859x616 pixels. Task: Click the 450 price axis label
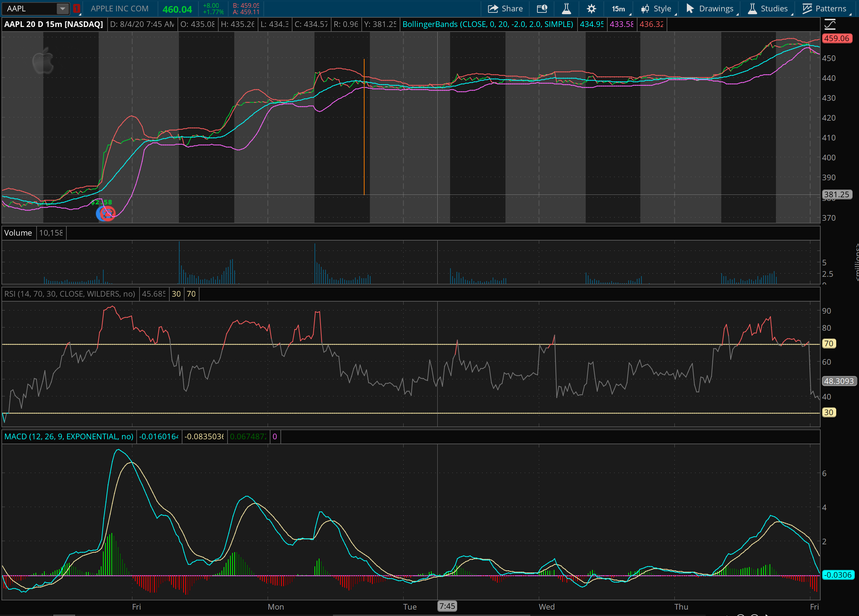pyautogui.click(x=829, y=58)
